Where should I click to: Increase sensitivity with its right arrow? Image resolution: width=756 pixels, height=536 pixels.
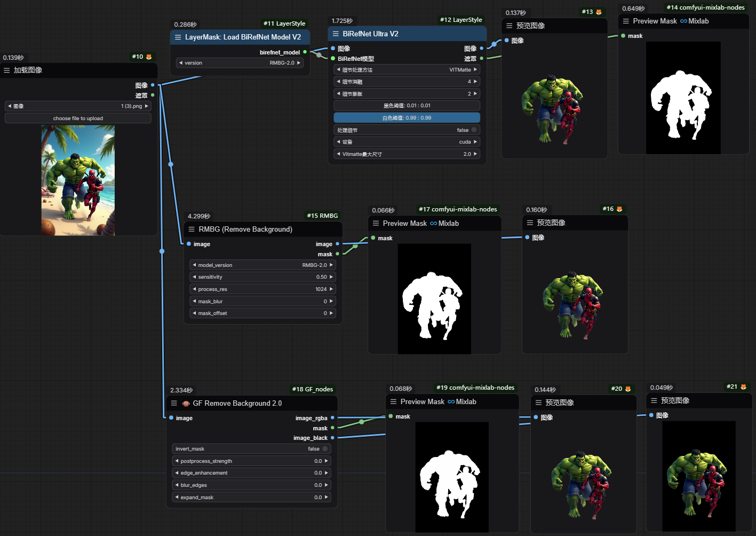pyautogui.click(x=331, y=277)
